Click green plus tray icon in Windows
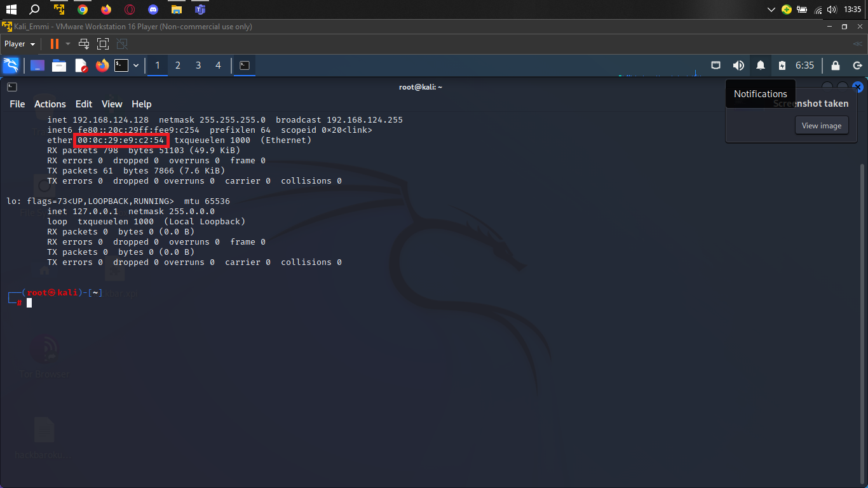Viewport: 868px width, 488px height. tap(787, 10)
